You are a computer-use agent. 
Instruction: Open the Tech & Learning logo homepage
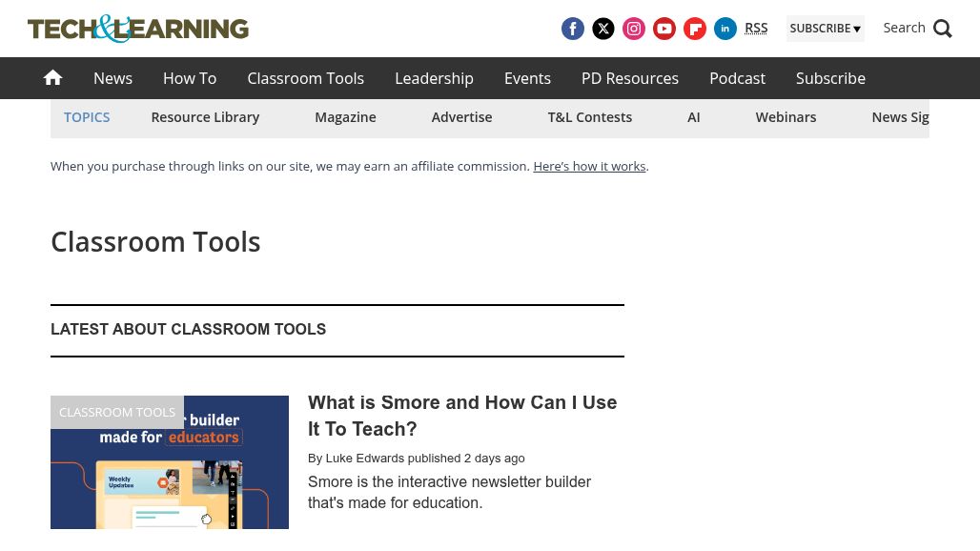click(138, 29)
